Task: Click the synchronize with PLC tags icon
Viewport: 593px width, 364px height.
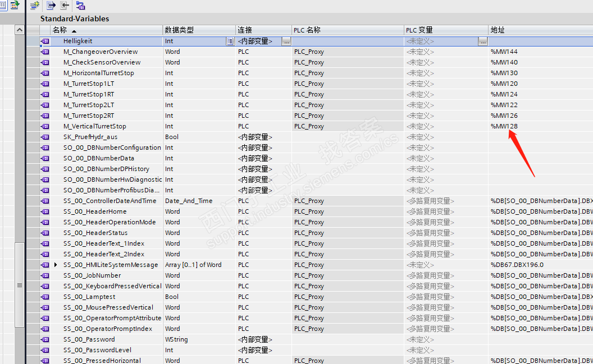Action: click(x=80, y=5)
